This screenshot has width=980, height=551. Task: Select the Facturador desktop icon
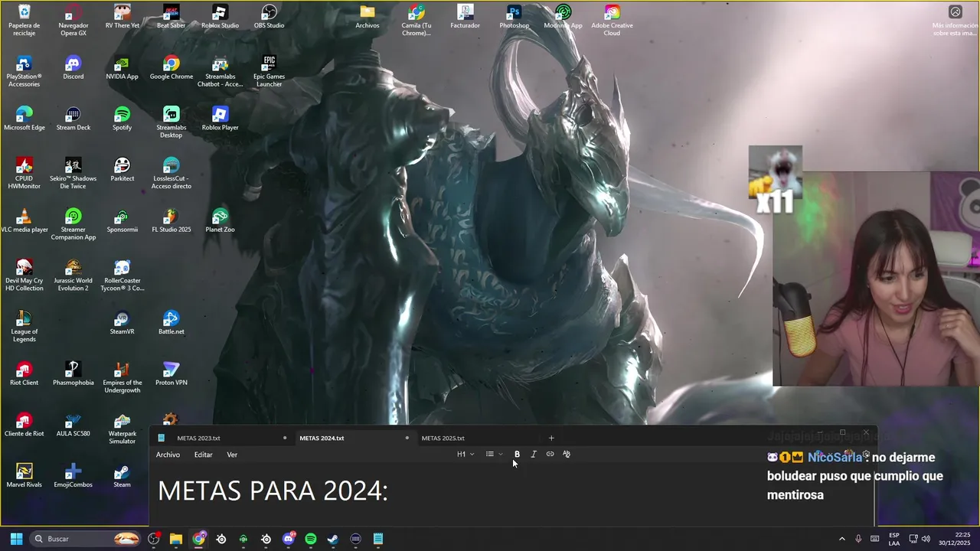(x=465, y=17)
